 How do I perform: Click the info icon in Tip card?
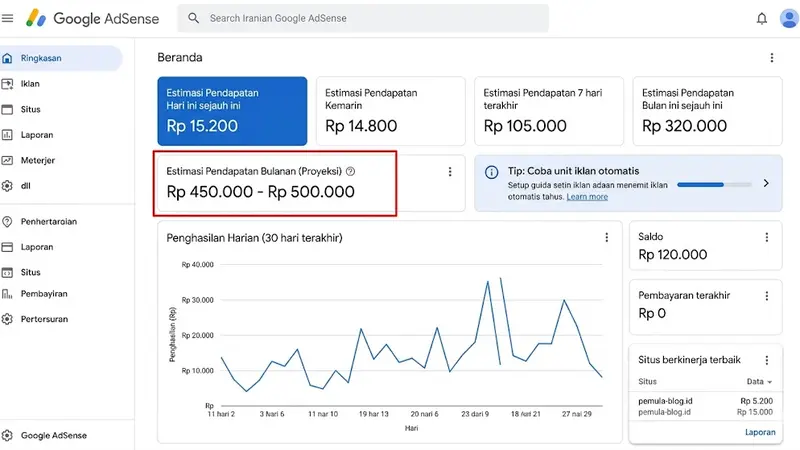(491, 172)
